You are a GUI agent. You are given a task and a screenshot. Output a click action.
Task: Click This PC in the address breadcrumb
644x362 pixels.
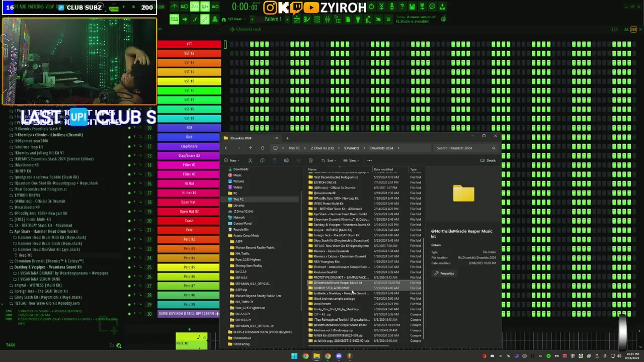pos(294,148)
